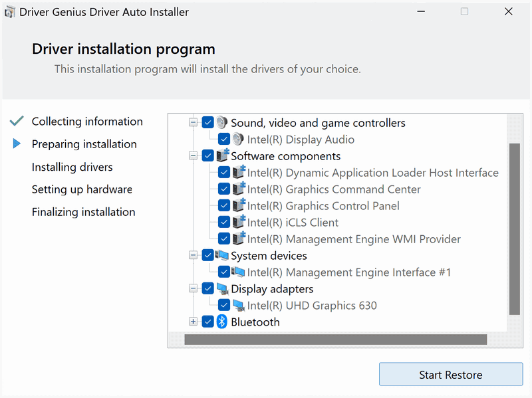Image resolution: width=532 pixels, height=398 pixels.
Task: Select the Bluetooth label
Action: (x=255, y=322)
